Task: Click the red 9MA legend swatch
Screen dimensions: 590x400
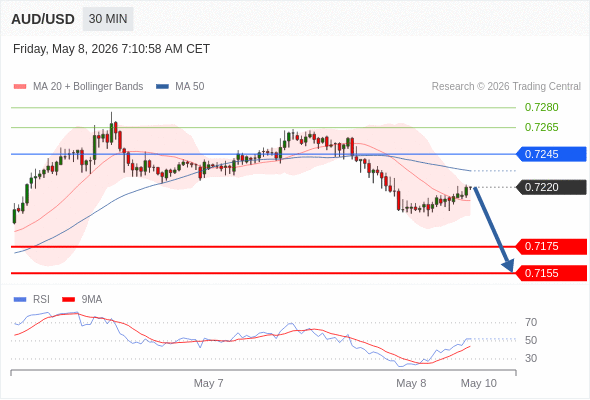Action: tap(68, 300)
